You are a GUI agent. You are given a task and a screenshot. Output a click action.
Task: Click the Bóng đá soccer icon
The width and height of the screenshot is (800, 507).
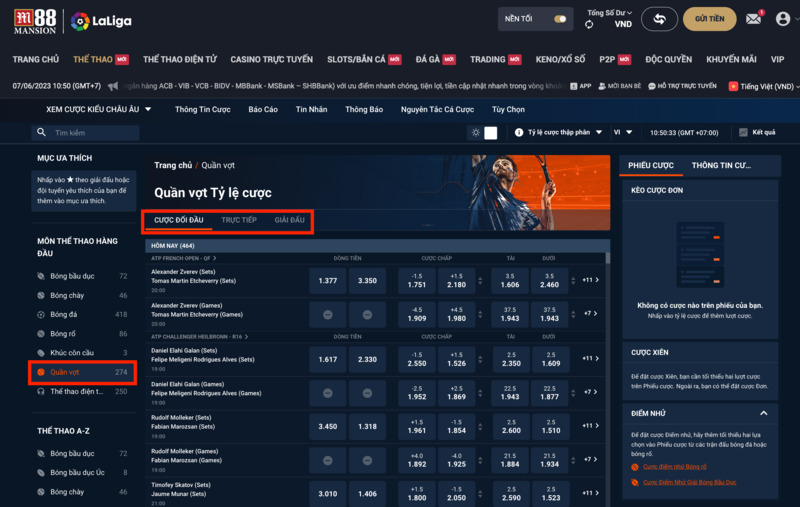(x=41, y=314)
